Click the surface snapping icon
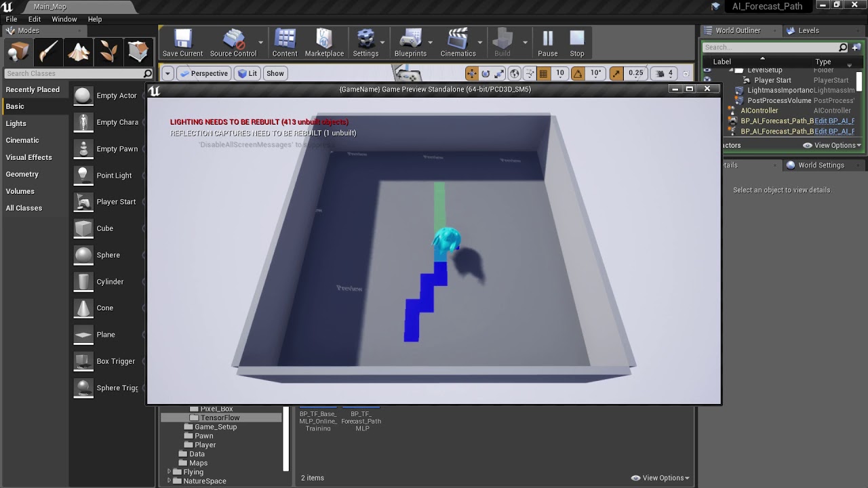Image resolution: width=868 pixels, height=488 pixels. coord(530,73)
